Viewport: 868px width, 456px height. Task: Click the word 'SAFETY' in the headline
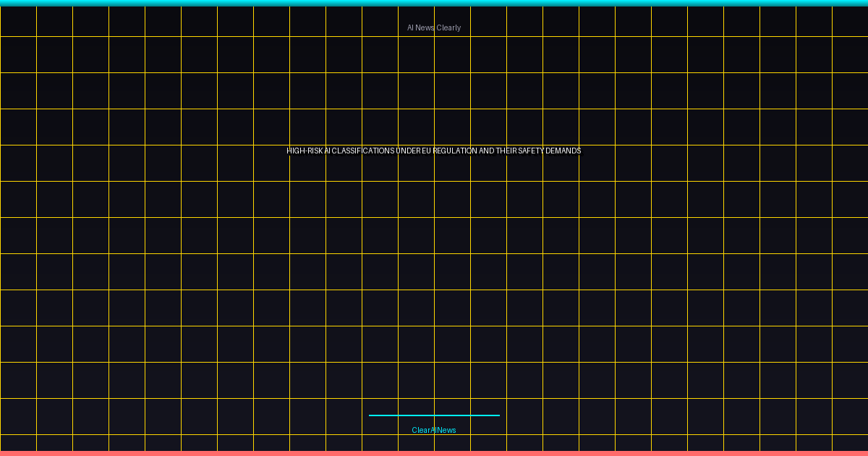tap(530, 151)
